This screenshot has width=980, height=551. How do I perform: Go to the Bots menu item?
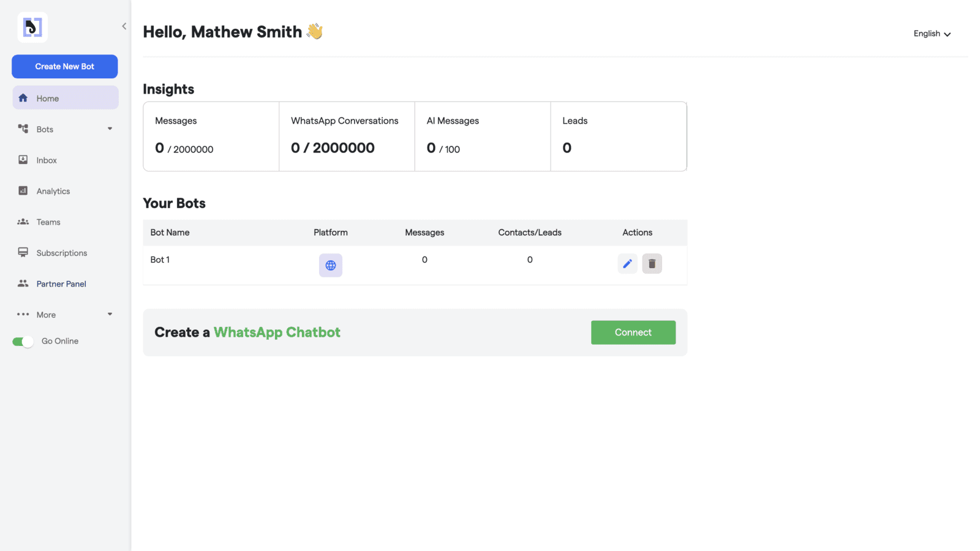45,129
